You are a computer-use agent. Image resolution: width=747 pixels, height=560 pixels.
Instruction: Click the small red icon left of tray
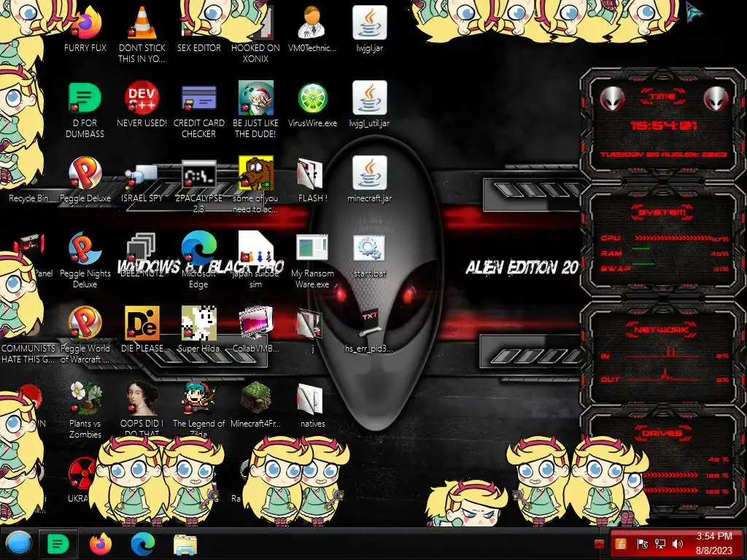pyautogui.click(x=600, y=543)
